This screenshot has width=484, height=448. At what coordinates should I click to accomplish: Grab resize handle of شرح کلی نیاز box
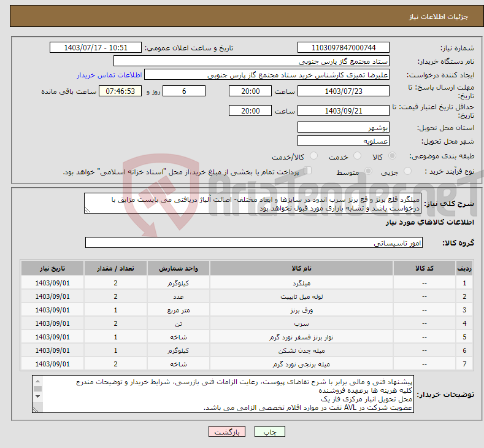pos(88,210)
